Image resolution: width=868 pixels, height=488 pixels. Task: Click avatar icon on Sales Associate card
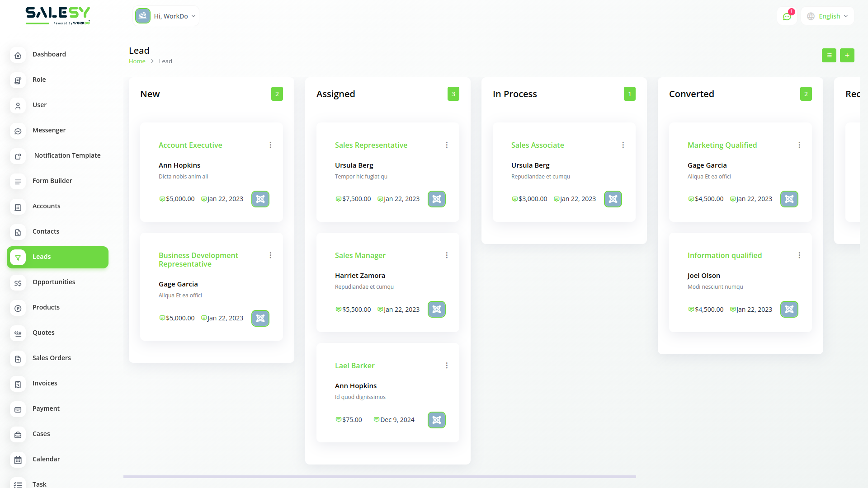coord(613,199)
